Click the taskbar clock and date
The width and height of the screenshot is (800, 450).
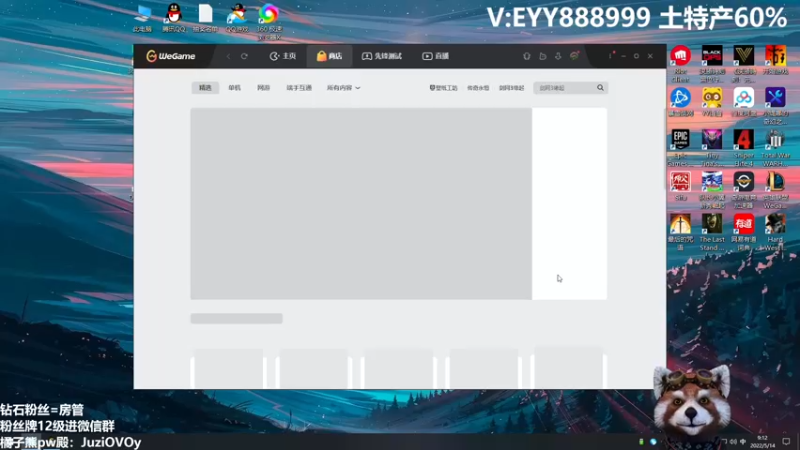[x=762, y=442]
